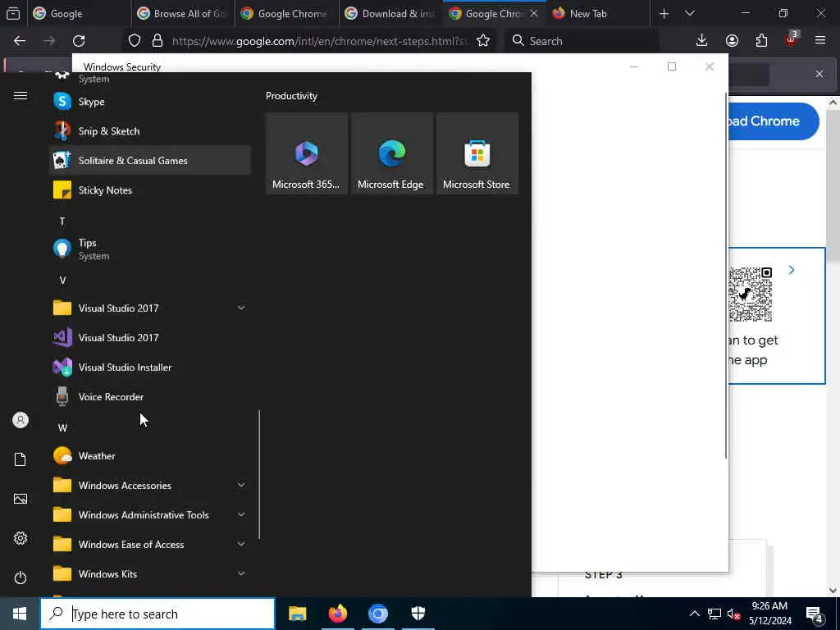Open Sticky Notes app

coord(150,190)
